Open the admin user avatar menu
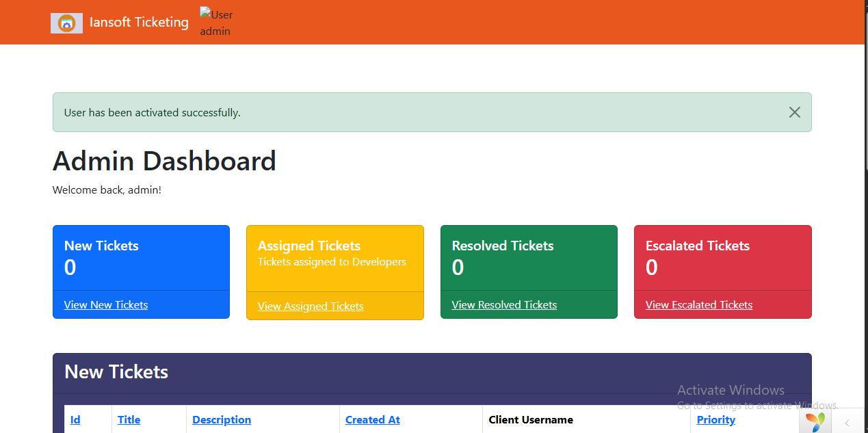The image size is (868, 433). 215,22
